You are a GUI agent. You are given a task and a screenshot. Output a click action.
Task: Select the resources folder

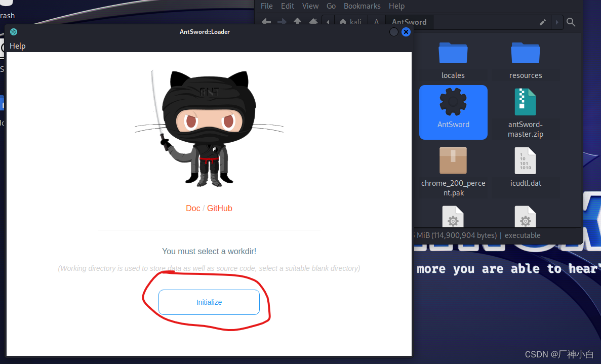(x=526, y=61)
